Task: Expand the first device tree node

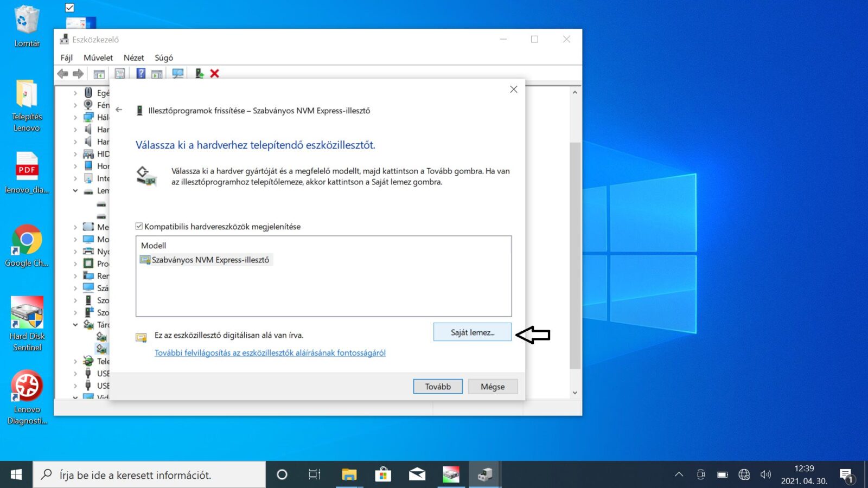Action: tap(75, 93)
